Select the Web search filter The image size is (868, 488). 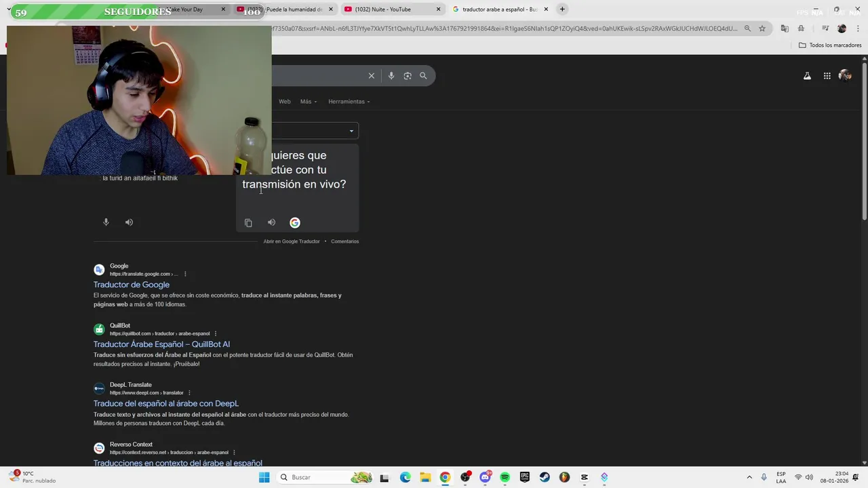pos(285,102)
